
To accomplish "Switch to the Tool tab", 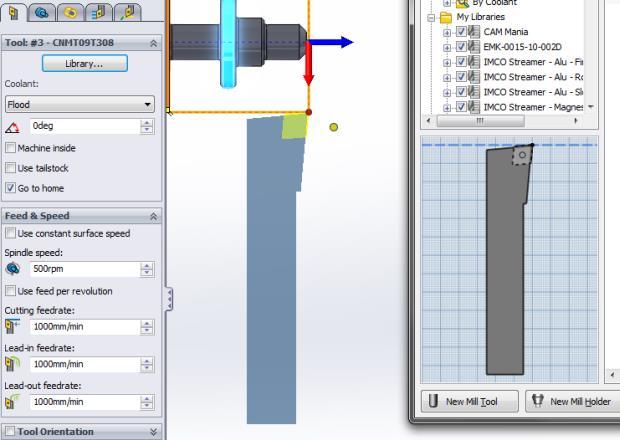I will (x=13, y=13).
